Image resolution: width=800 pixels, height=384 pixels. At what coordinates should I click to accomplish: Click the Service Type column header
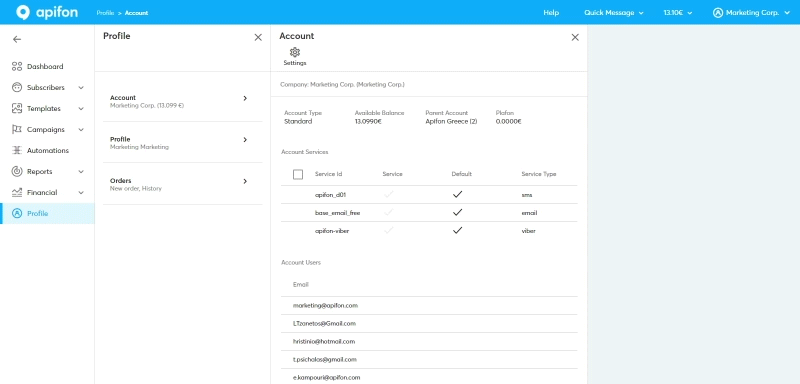pos(539,174)
